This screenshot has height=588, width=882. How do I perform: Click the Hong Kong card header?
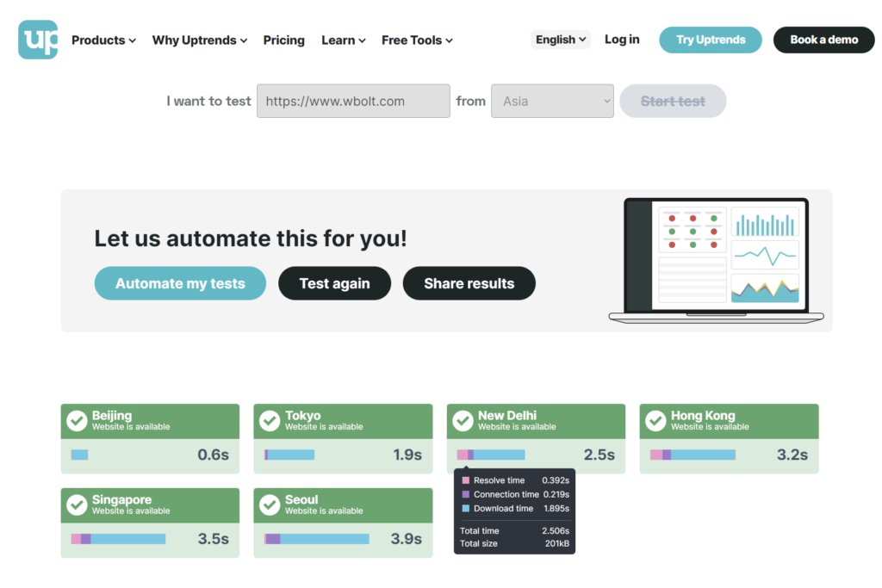(x=729, y=421)
